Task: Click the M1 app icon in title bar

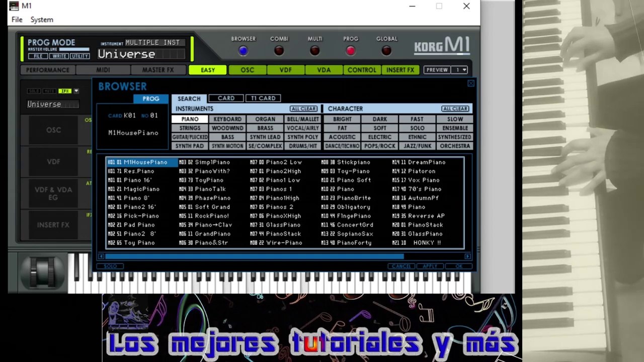Action: tap(14, 6)
